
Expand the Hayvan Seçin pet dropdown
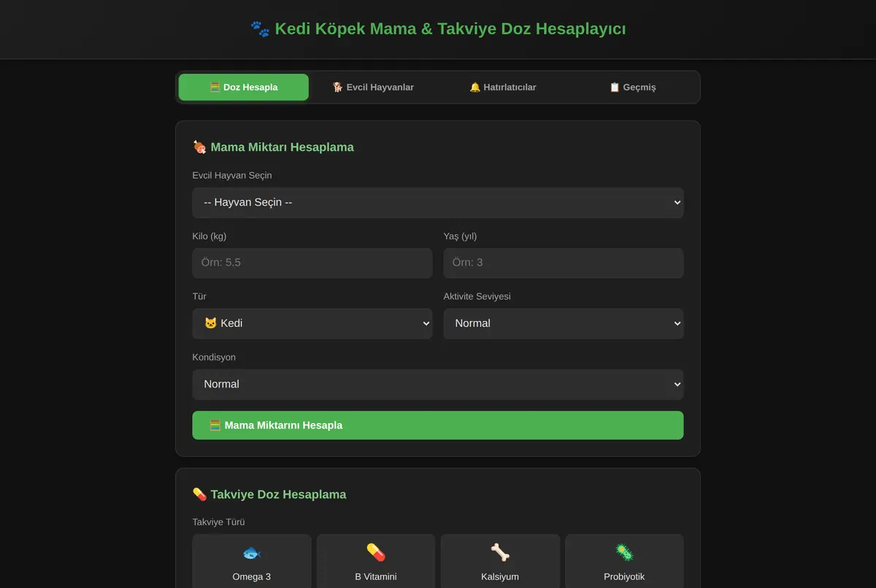tap(438, 203)
